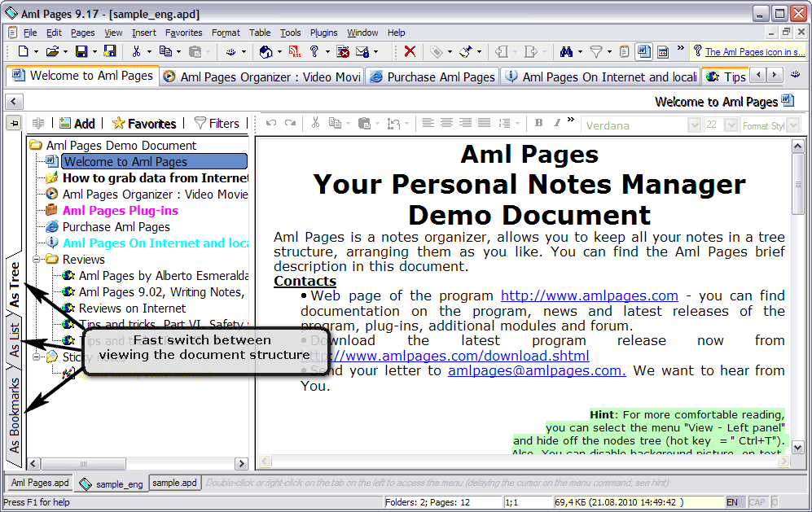Switch to the Tips tab
Viewport: 812px width, 512px height.
click(x=726, y=77)
